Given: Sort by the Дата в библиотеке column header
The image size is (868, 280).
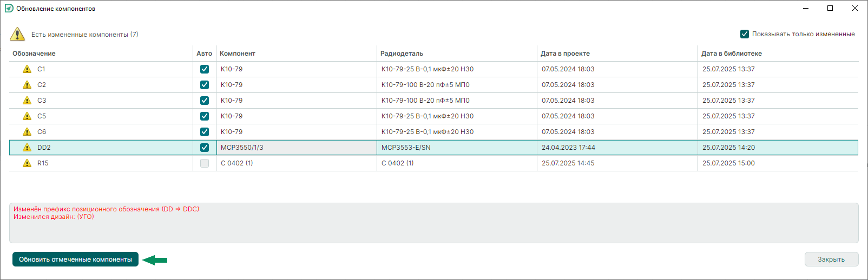Looking at the screenshot, I should 778,54.
